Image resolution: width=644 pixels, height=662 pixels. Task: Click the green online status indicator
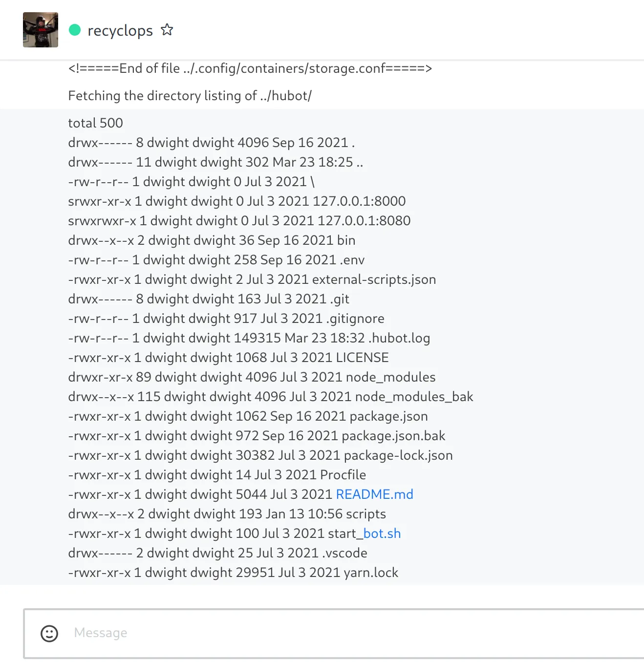(75, 30)
